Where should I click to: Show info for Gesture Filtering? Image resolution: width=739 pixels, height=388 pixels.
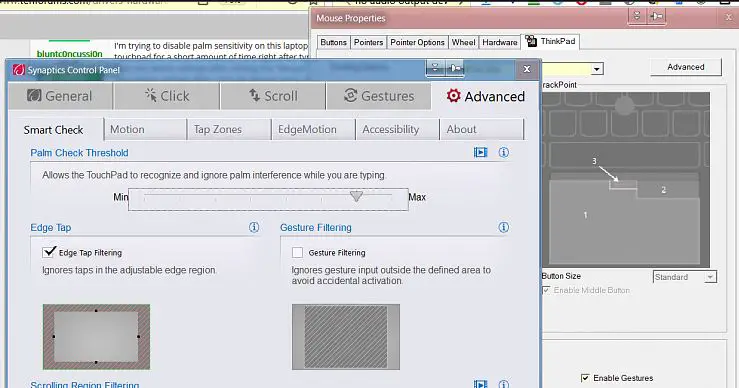(504, 227)
